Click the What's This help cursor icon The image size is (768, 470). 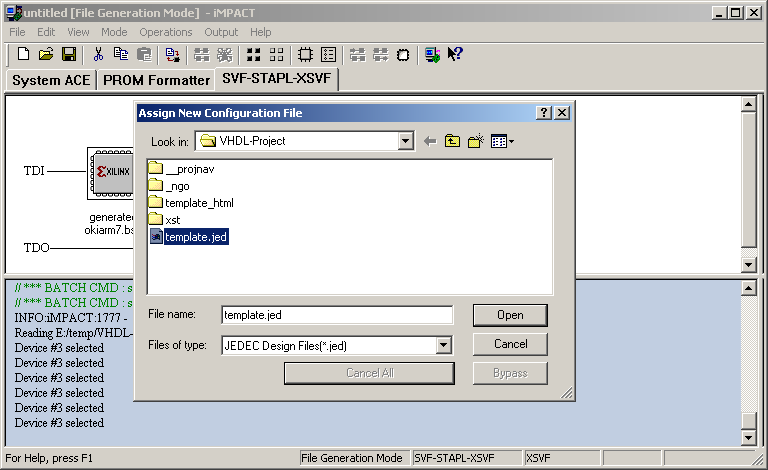click(x=455, y=54)
